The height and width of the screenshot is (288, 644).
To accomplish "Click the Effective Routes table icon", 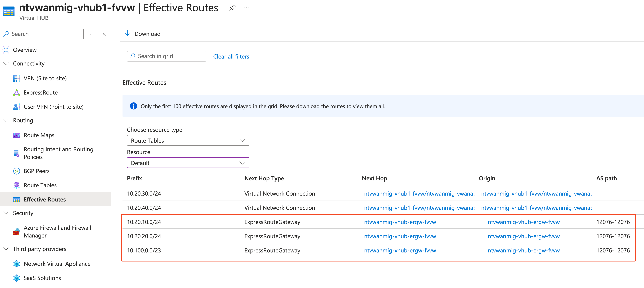I will click(16, 200).
